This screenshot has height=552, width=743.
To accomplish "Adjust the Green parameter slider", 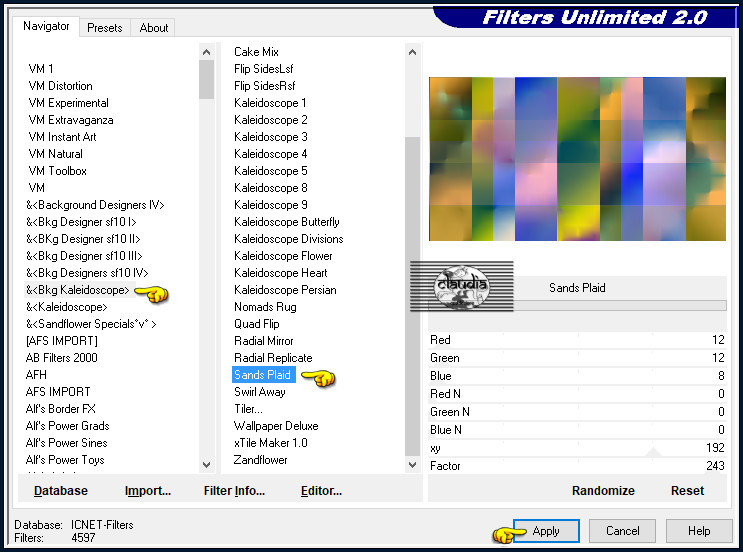I will pos(577,358).
